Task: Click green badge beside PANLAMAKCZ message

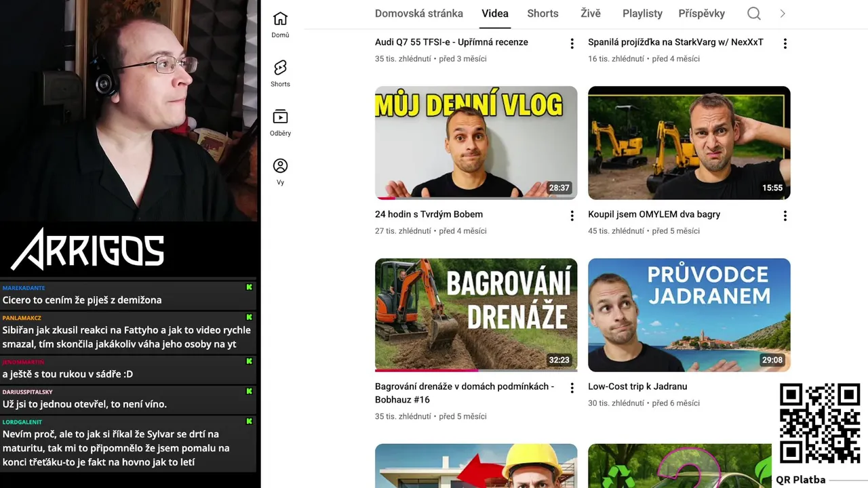Action: coord(249,317)
